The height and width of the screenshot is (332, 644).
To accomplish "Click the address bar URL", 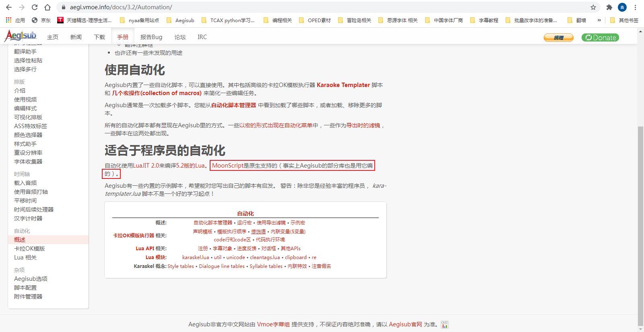I will coord(121,7).
